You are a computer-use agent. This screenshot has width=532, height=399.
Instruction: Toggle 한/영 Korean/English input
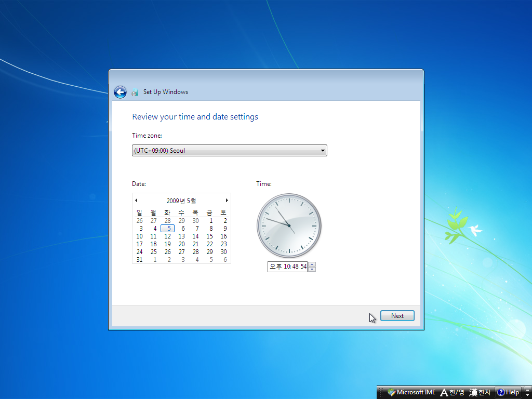pyautogui.click(x=457, y=393)
